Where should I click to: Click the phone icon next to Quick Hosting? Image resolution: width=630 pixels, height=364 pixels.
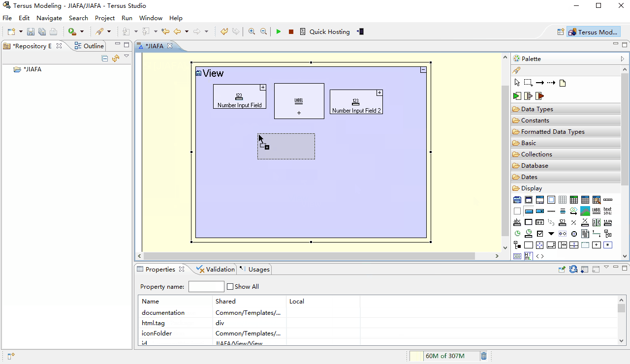tap(361, 31)
